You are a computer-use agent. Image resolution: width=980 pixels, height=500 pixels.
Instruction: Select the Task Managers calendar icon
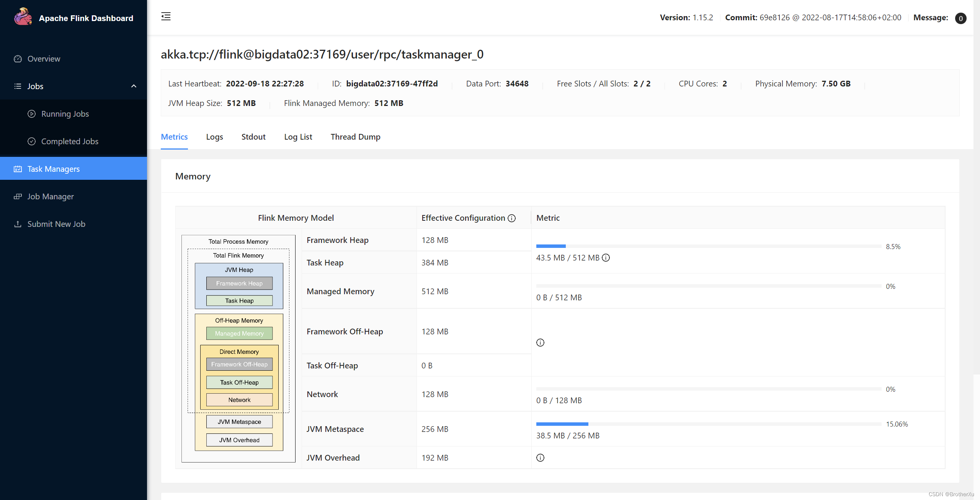click(x=18, y=169)
